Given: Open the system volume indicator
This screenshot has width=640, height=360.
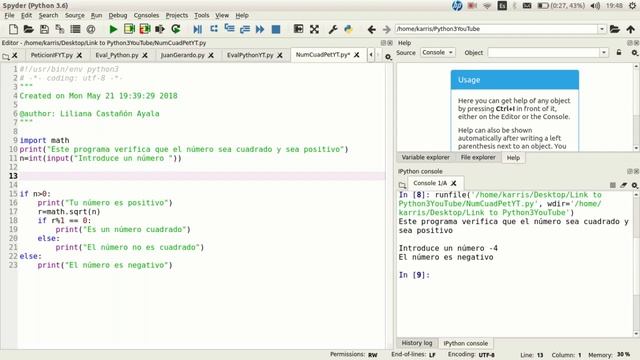Looking at the screenshot, I should click(596, 5).
